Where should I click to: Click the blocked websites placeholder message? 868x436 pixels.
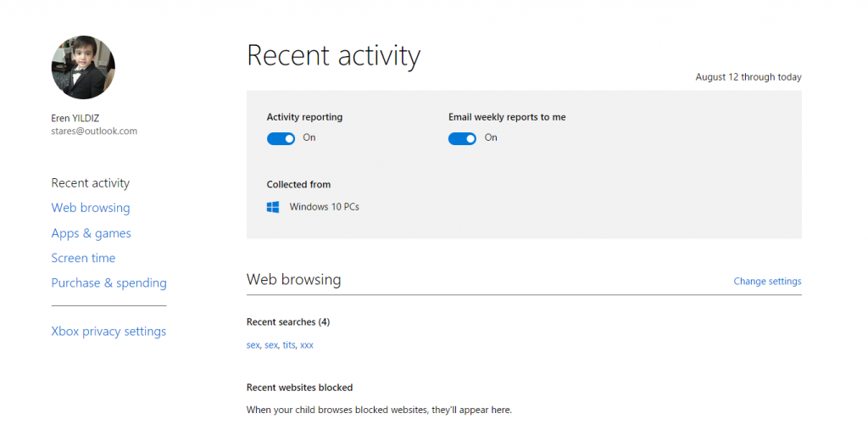(379, 410)
